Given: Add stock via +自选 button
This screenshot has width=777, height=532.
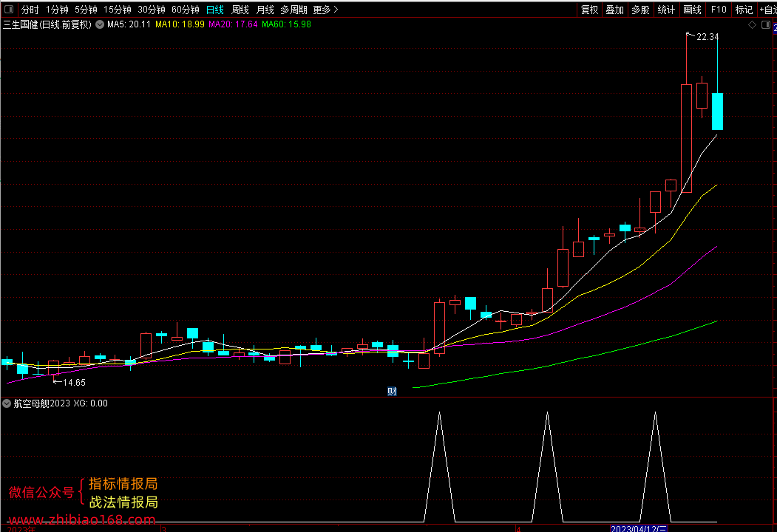Looking at the screenshot, I should click(768, 10).
